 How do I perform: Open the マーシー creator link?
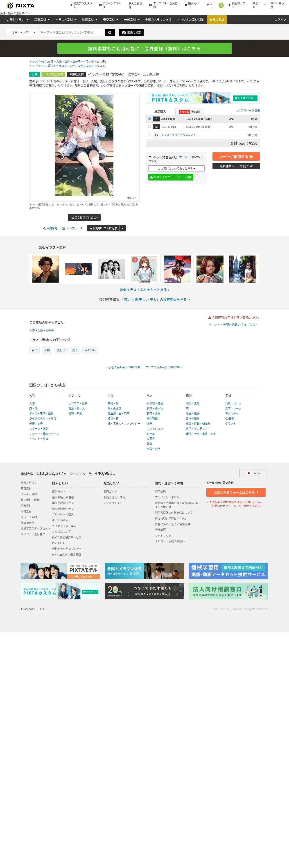(184, 157)
